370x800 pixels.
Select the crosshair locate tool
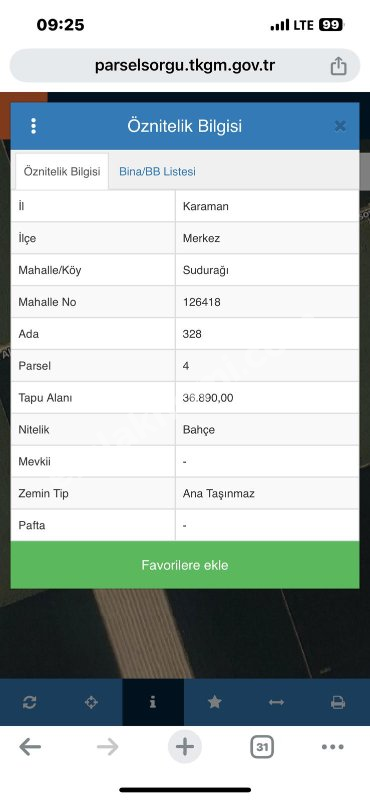(x=91, y=703)
